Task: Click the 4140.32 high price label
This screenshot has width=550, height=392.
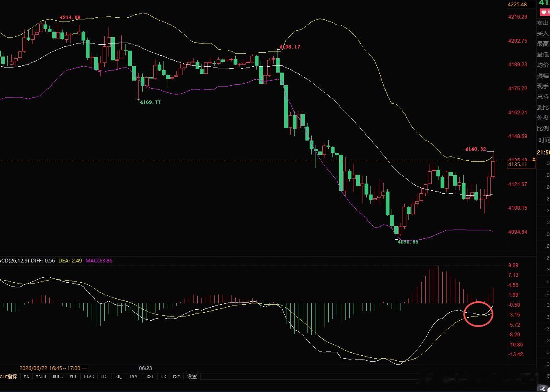Action: [x=476, y=149]
